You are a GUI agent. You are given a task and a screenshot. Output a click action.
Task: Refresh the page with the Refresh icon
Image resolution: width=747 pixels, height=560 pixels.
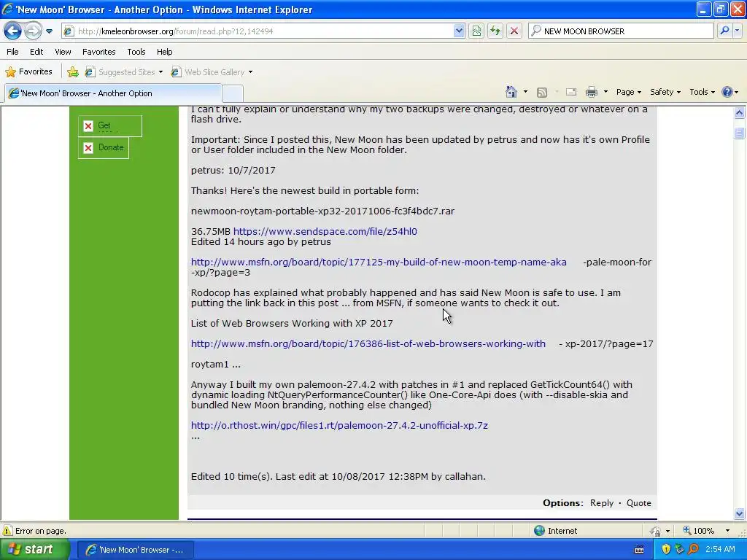[x=495, y=31]
